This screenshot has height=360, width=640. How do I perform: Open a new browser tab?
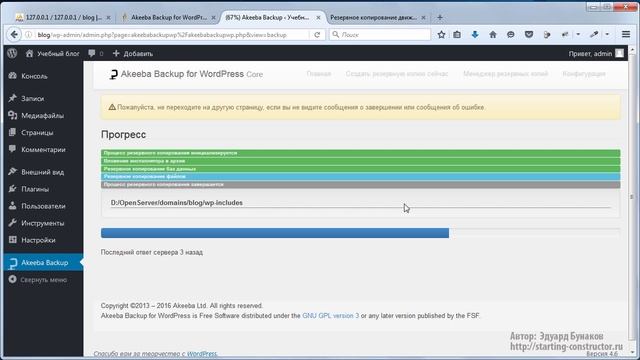pos(440,18)
